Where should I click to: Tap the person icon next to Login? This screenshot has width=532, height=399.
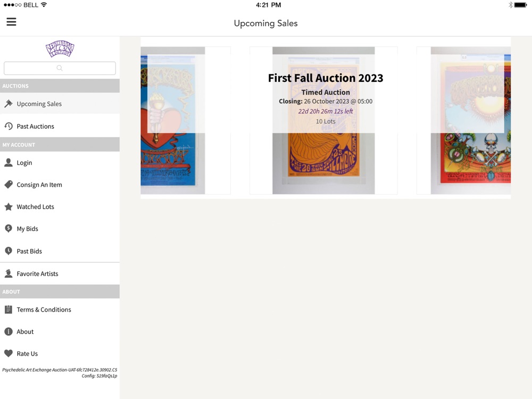[9, 162]
